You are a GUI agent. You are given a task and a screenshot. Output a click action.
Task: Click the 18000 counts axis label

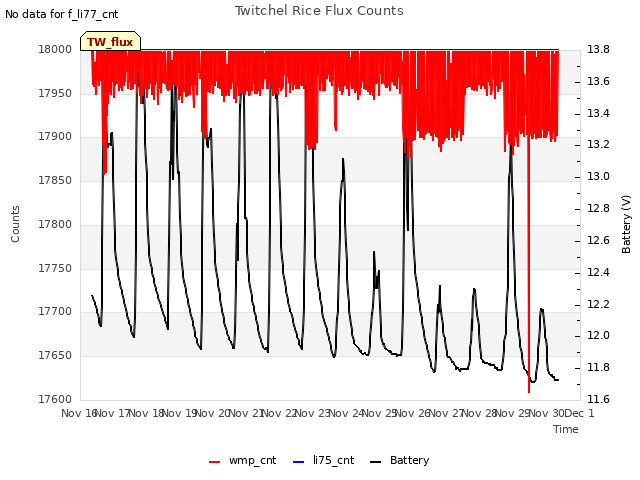click(55, 49)
